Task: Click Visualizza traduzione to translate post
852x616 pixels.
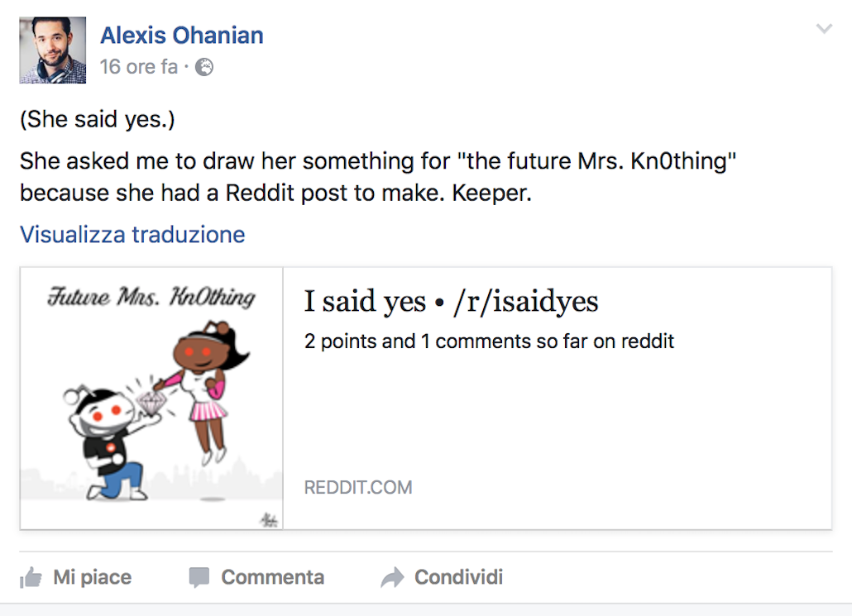Action: point(132,235)
